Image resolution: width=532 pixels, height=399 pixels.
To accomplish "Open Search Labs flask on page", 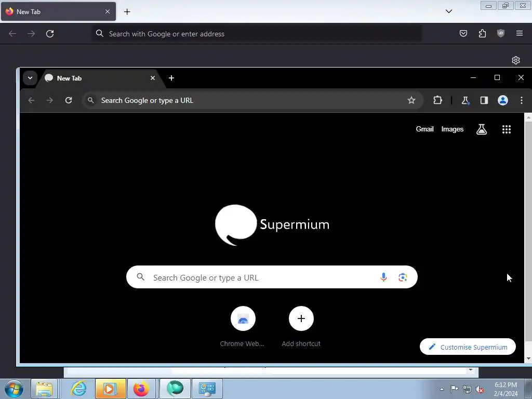I will coord(482,129).
